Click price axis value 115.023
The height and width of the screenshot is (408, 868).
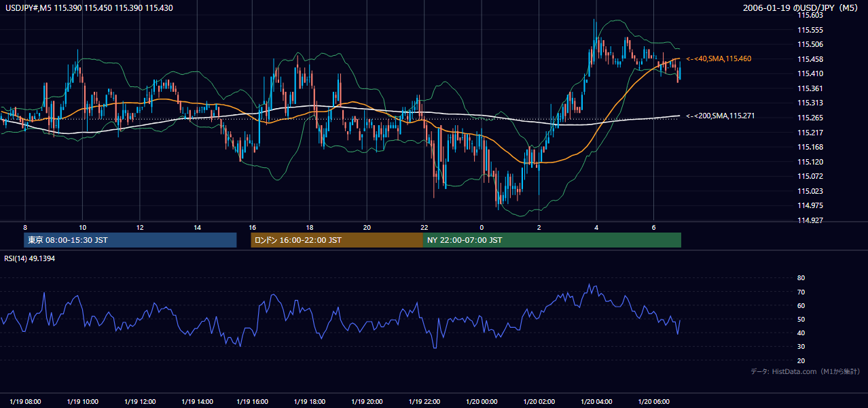click(x=810, y=191)
